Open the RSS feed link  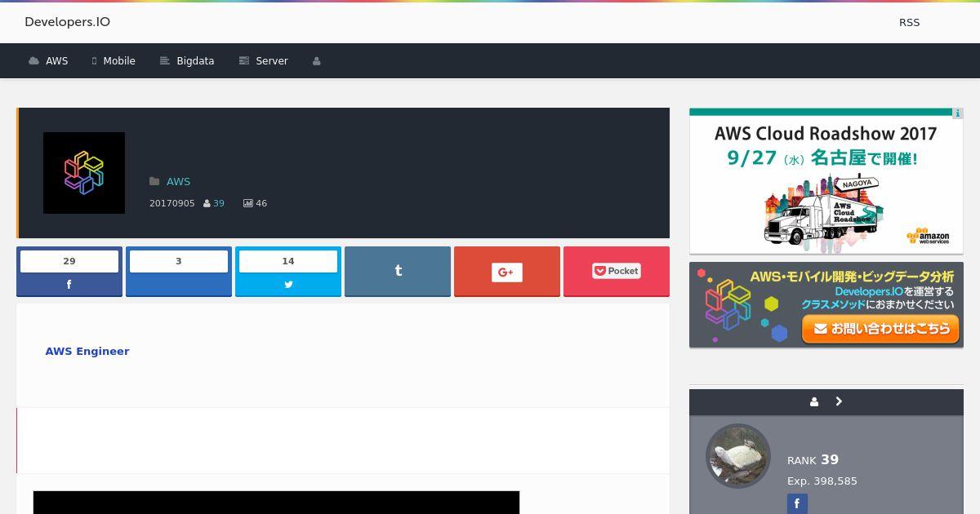pos(909,23)
